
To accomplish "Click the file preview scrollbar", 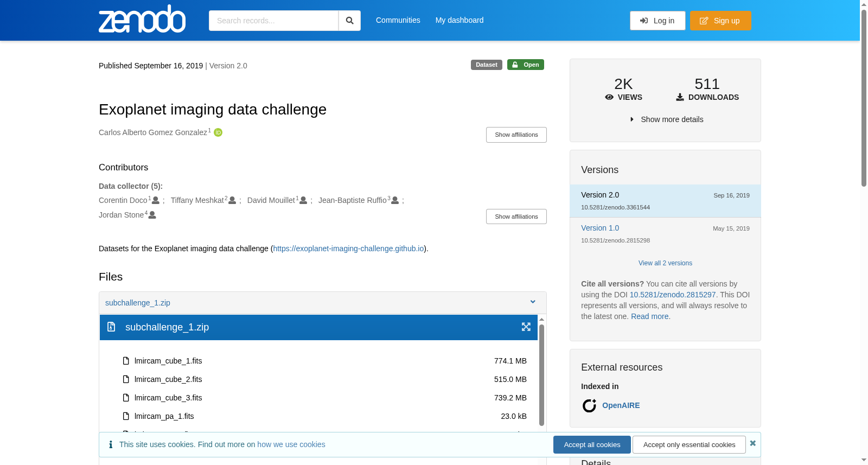I will [541, 374].
